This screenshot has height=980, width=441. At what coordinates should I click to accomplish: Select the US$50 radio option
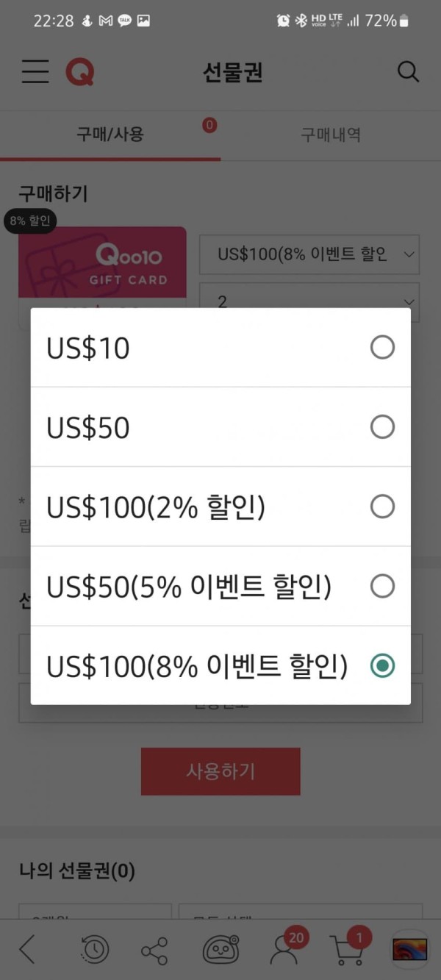(220, 427)
